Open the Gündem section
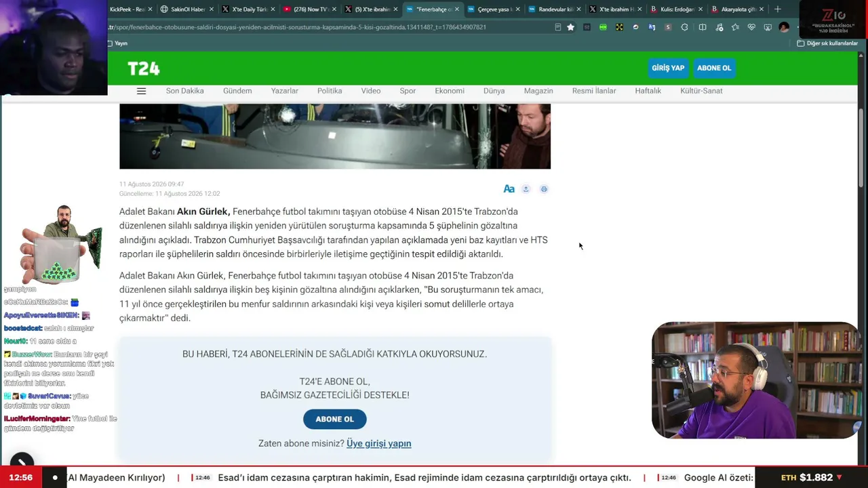The image size is (868, 488). pyautogui.click(x=237, y=91)
